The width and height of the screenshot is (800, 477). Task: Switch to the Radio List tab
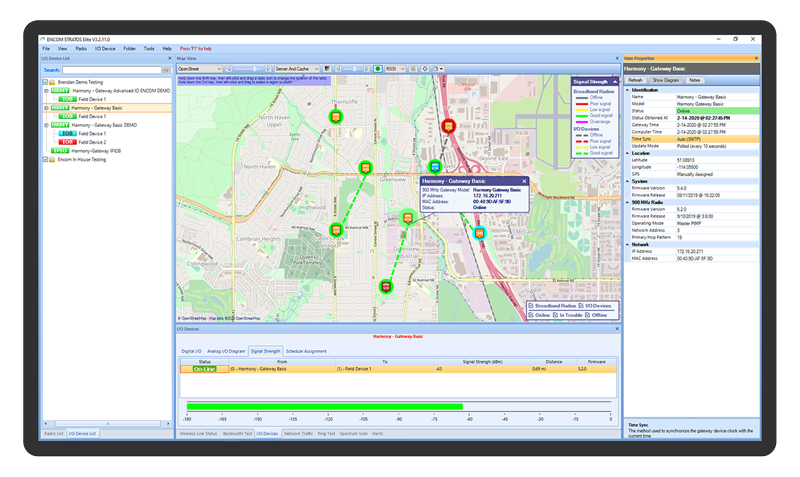point(54,434)
